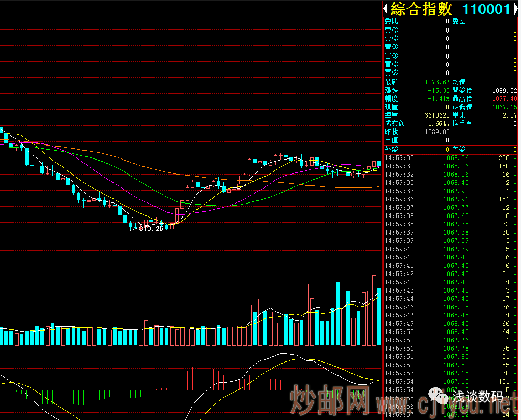Click the 總量 value 3610620
This screenshot has width=521, height=420.
[434, 115]
